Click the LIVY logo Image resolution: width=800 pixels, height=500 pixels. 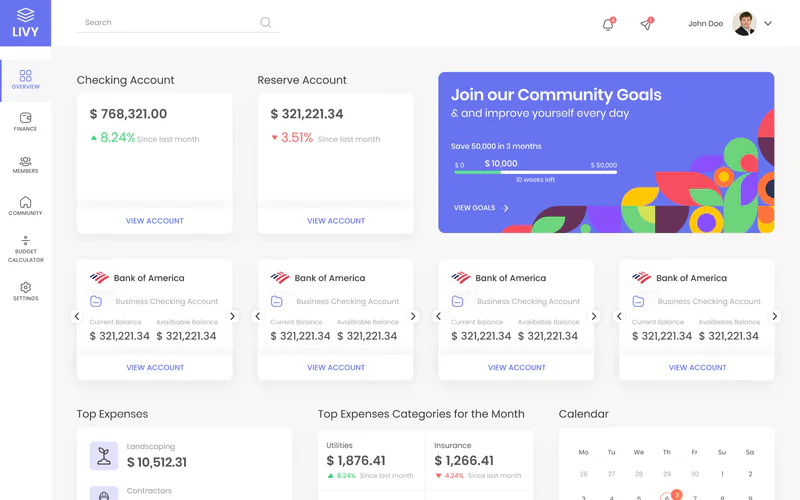point(26,23)
